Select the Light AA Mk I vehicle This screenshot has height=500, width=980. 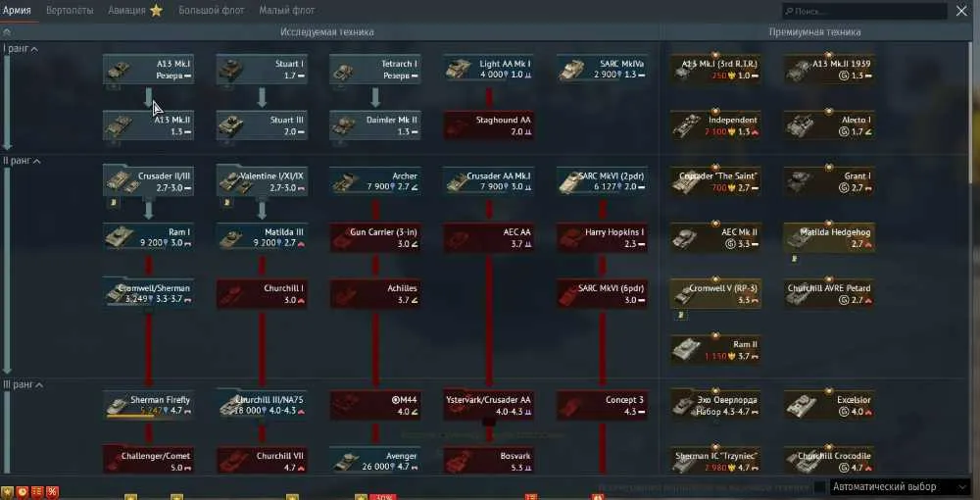pyautogui.click(x=489, y=70)
